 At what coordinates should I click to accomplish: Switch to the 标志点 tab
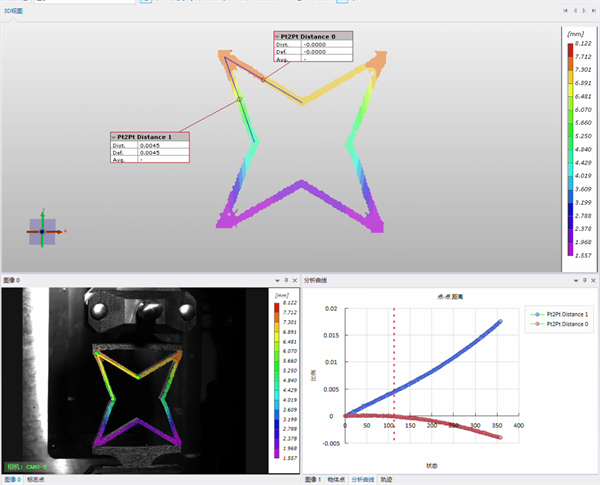pos(36,480)
